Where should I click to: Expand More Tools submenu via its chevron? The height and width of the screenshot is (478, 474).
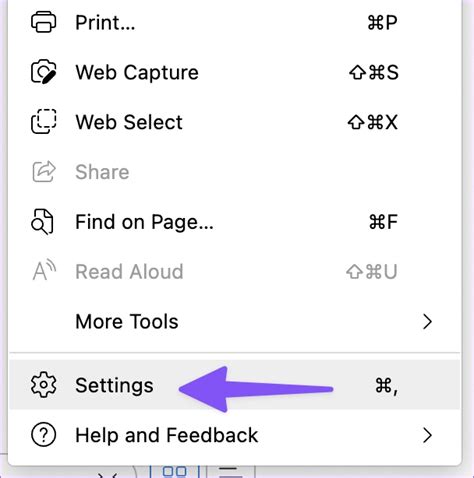pyautogui.click(x=427, y=322)
